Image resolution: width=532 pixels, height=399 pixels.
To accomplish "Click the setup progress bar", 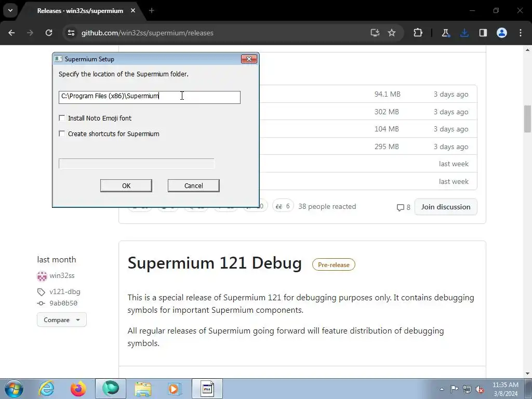I will point(137,164).
